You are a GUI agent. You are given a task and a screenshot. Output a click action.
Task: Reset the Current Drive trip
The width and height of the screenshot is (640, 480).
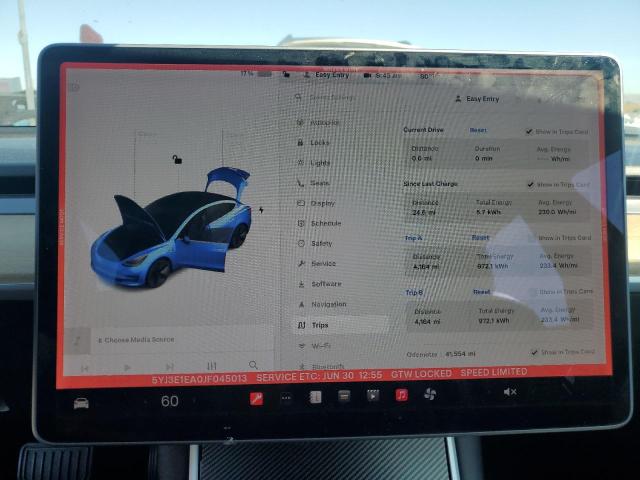(x=478, y=130)
